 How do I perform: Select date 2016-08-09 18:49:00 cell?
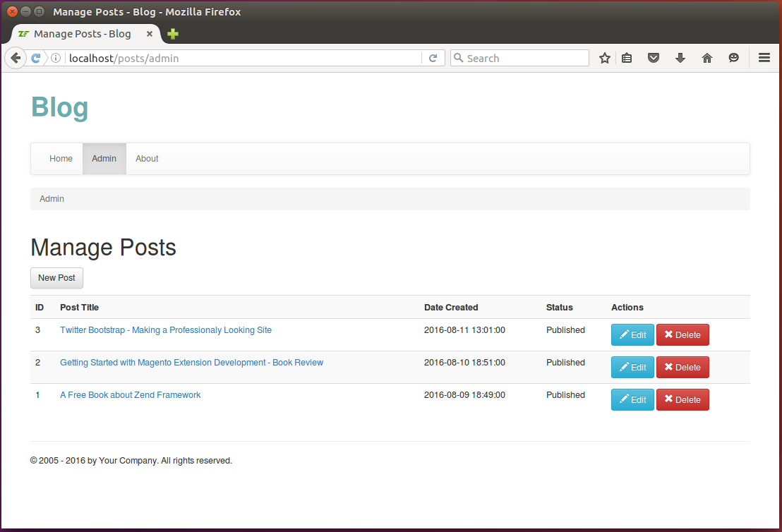click(464, 395)
